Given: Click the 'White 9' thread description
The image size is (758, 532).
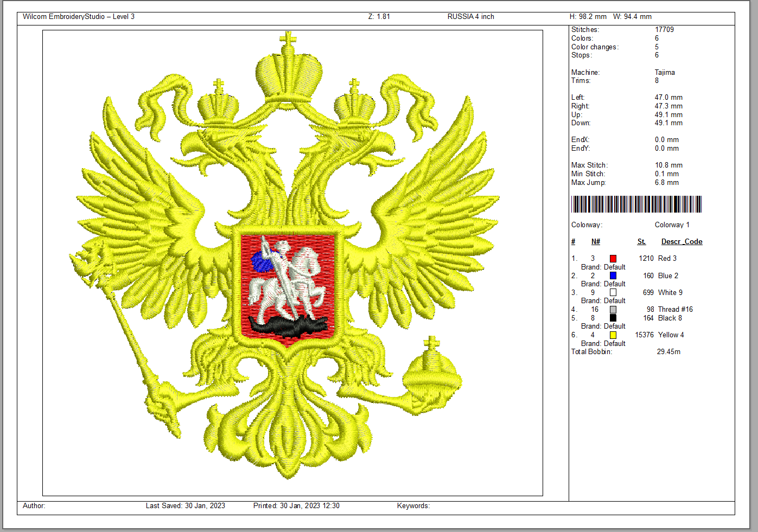Looking at the screenshot, I should coord(670,293).
